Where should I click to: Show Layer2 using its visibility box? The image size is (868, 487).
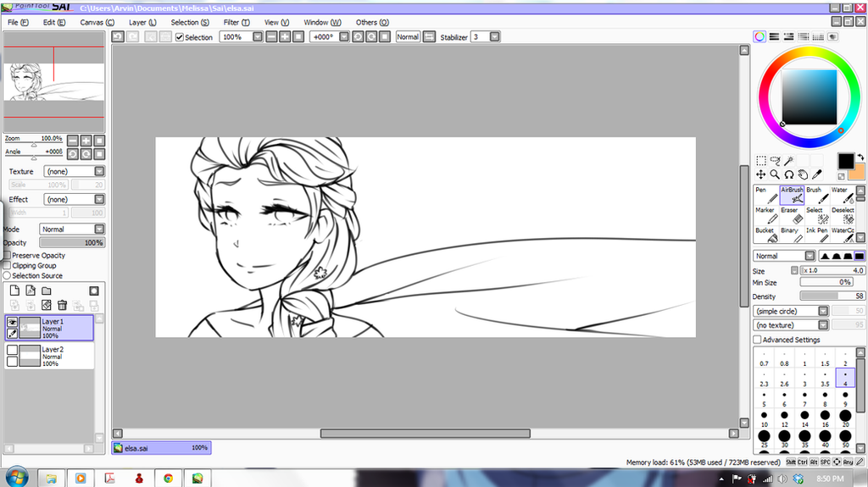coord(12,350)
